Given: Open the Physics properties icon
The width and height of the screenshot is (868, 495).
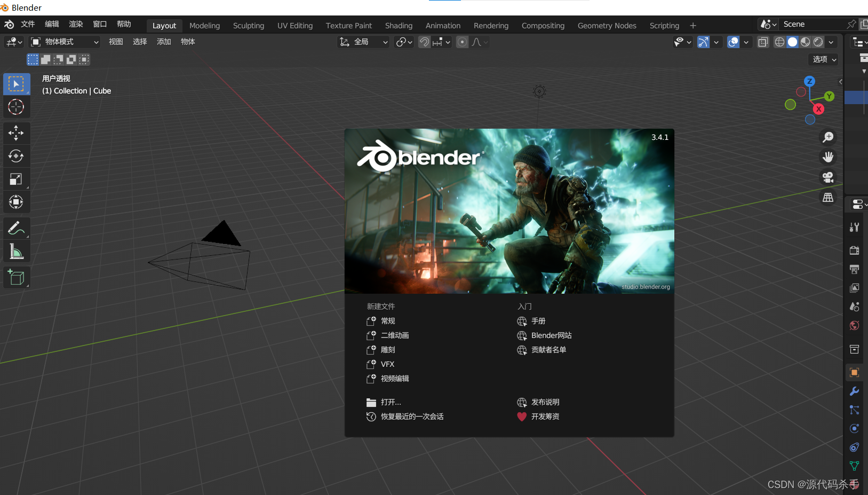Looking at the screenshot, I should click(854, 429).
